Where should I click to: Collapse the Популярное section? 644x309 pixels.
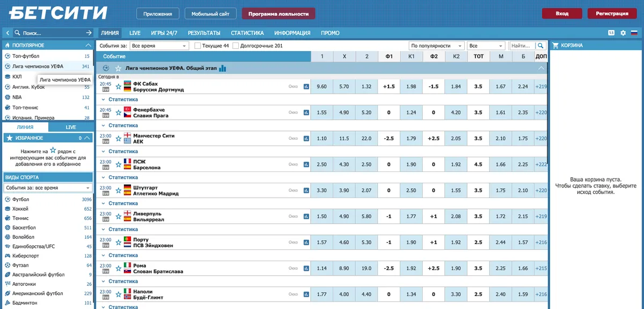coord(88,46)
